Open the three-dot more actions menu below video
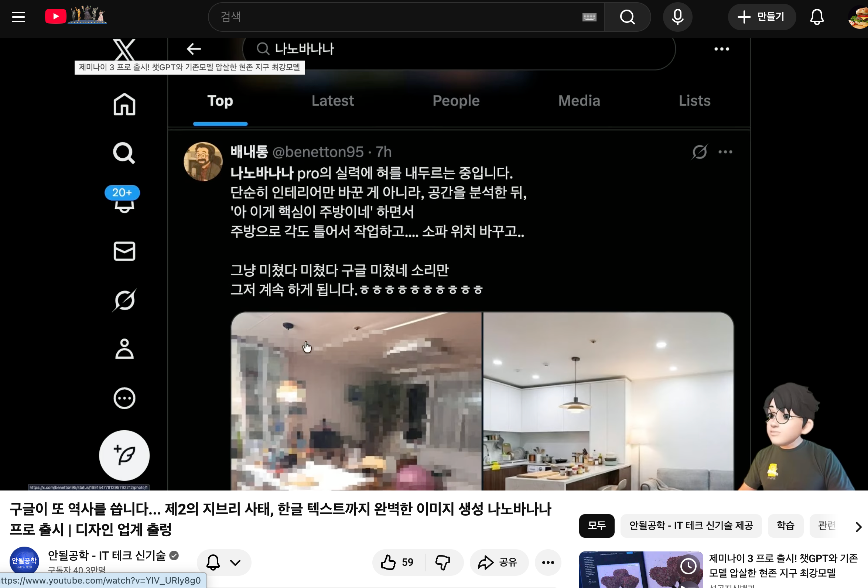Viewport: 868px width, 588px height. pyautogui.click(x=547, y=562)
